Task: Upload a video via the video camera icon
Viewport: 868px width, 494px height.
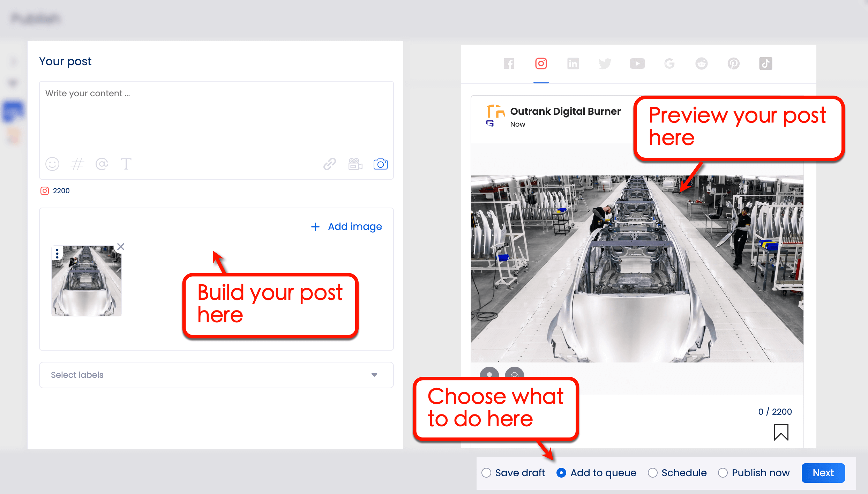Action: click(x=355, y=164)
